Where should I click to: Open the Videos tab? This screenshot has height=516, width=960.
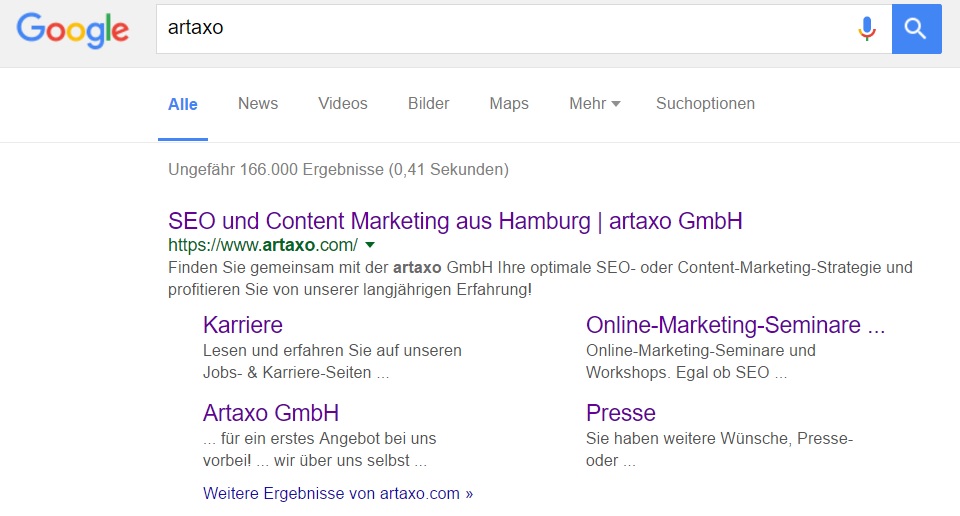coord(343,103)
